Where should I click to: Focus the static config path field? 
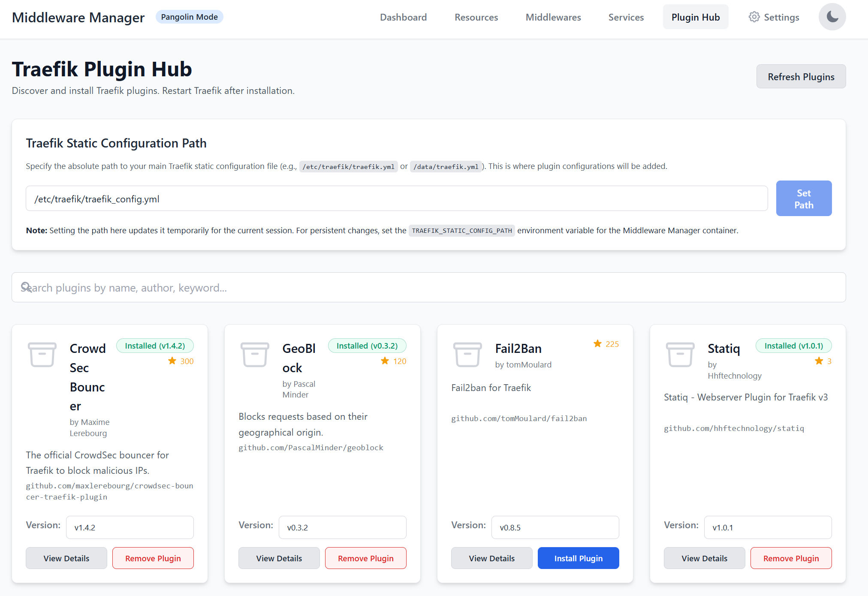(x=397, y=199)
